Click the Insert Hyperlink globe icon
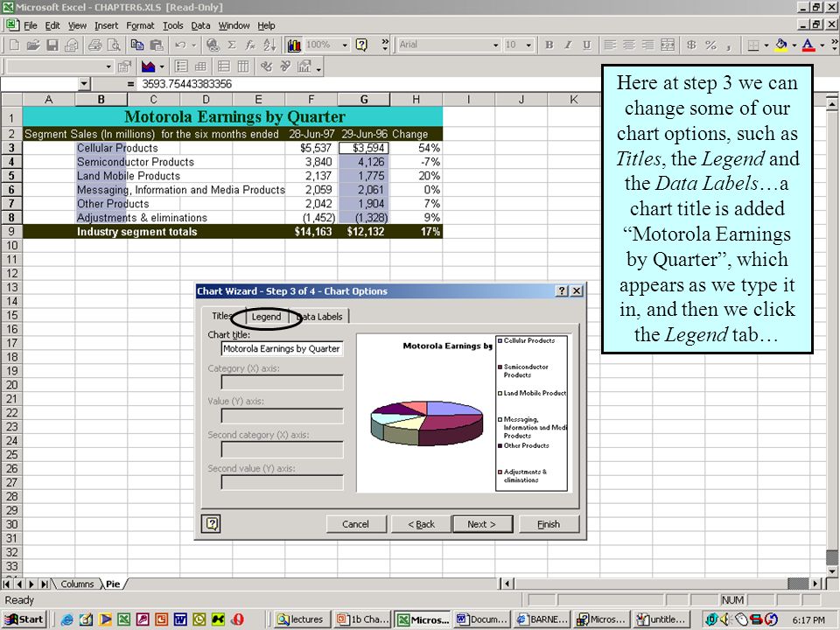Screen dimensions: 840x630 (x=213, y=45)
